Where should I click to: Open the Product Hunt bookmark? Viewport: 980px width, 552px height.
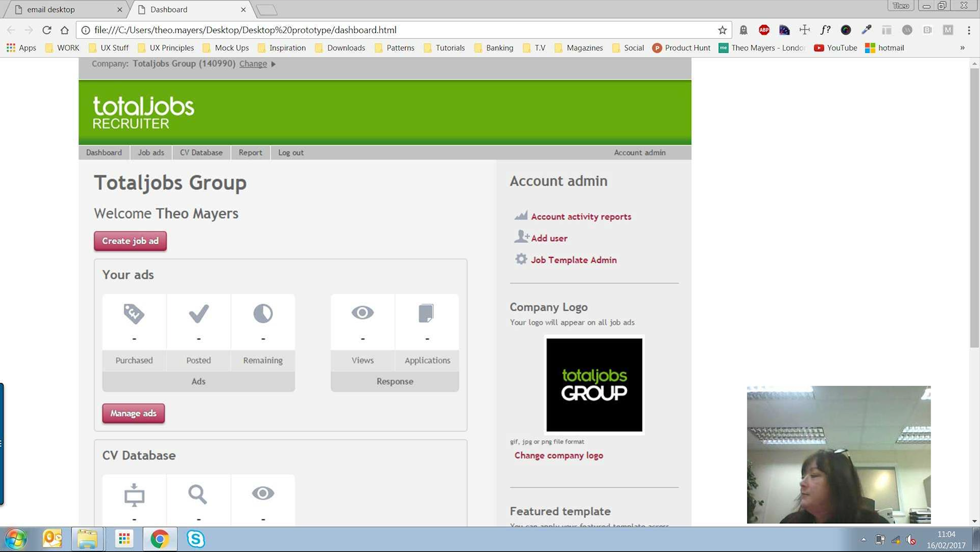point(681,48)
